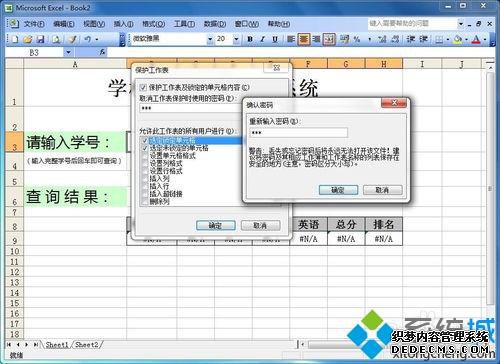Enable 删除列 checkbox
Viewport: 500px width, 364px height.
coord(145,202)
